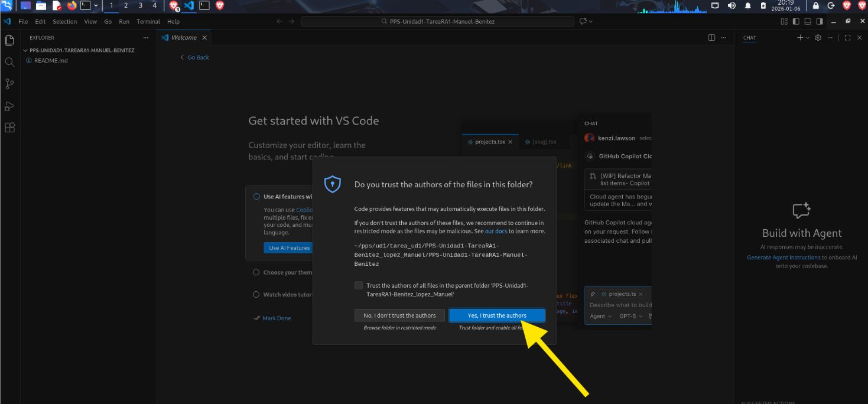The height and width of the screenshot is (404, 868).
Task: Close the chat panel
Action: [x=860, y=37]
